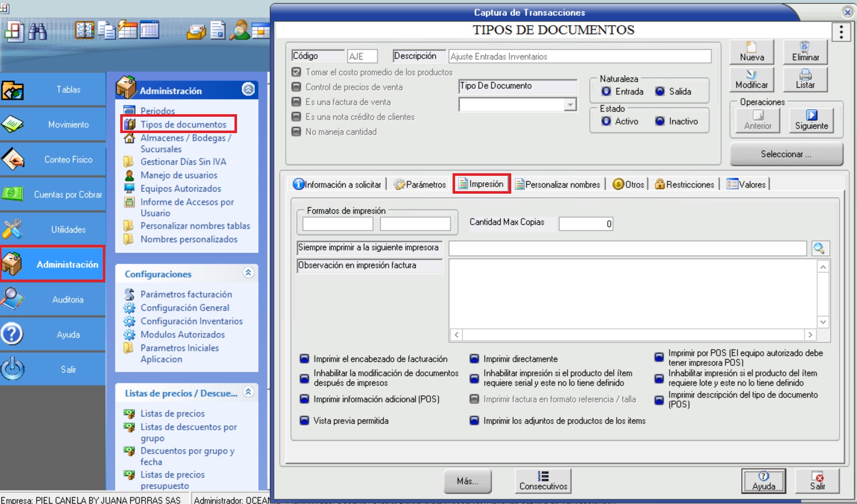857x504 pixels.
Task: Open the Tablas sidebar module
Action: click(x=53, y=90)
